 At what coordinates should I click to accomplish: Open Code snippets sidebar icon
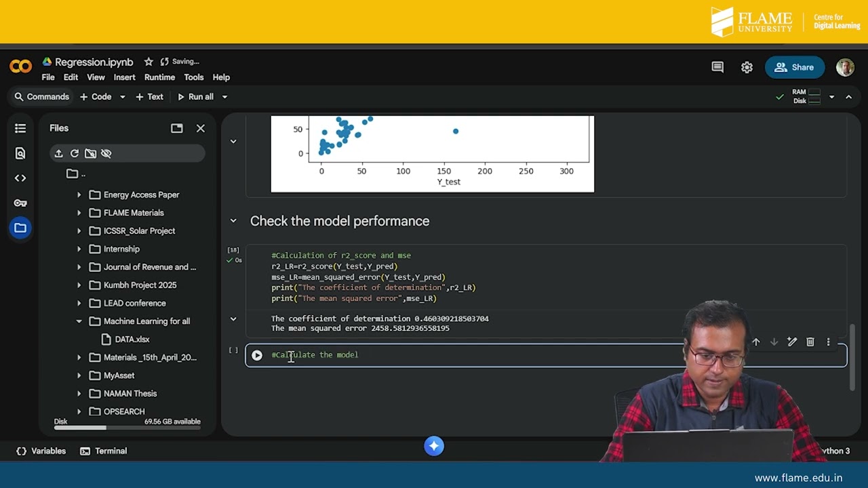[20, 178]
